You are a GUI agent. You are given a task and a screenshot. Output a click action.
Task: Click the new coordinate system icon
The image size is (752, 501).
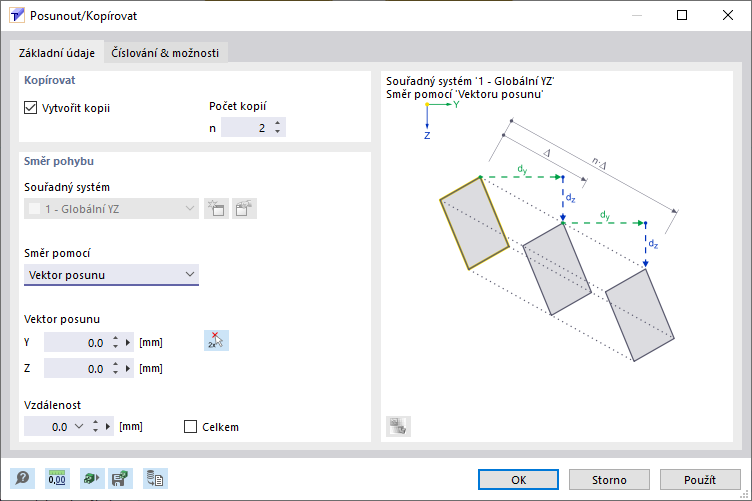click(216, 209)
